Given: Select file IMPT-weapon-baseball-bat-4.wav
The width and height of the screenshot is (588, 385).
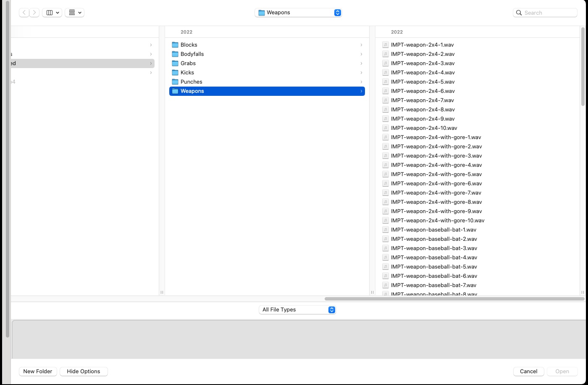Looking at the screenshot, I should click(434, 258).
